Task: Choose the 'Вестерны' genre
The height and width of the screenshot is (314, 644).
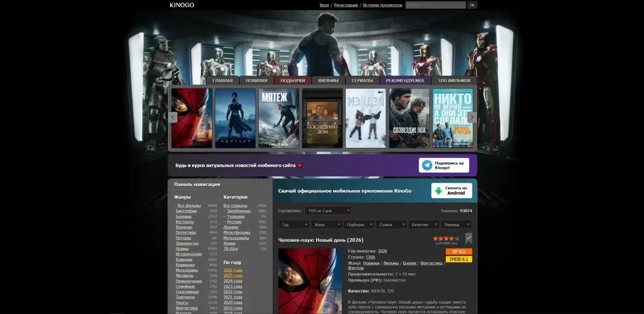Action: click(185, 222)
